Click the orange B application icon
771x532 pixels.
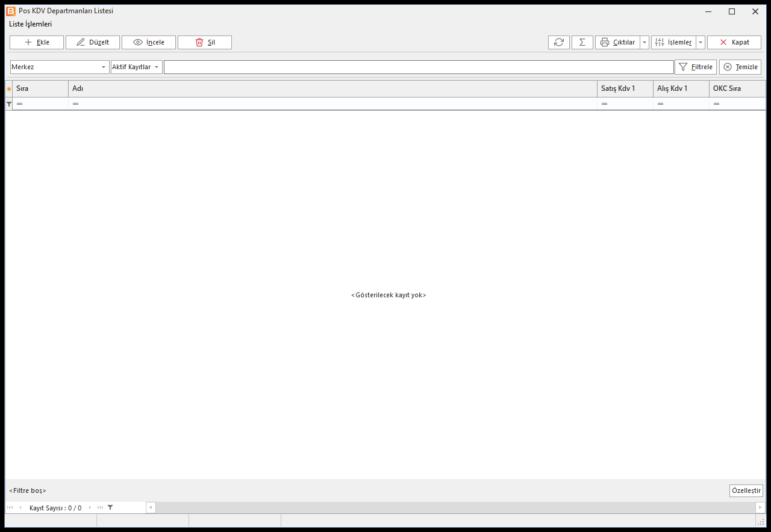pos(11,11)
